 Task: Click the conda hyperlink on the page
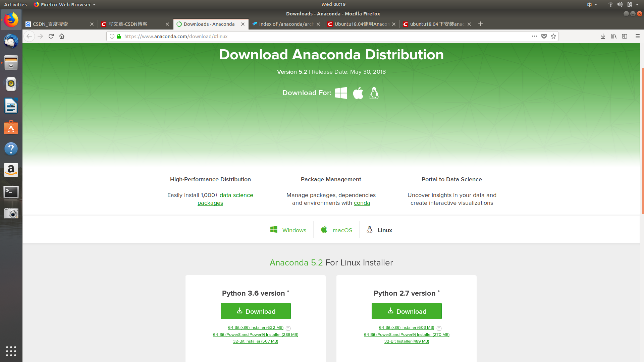(362, 202)
